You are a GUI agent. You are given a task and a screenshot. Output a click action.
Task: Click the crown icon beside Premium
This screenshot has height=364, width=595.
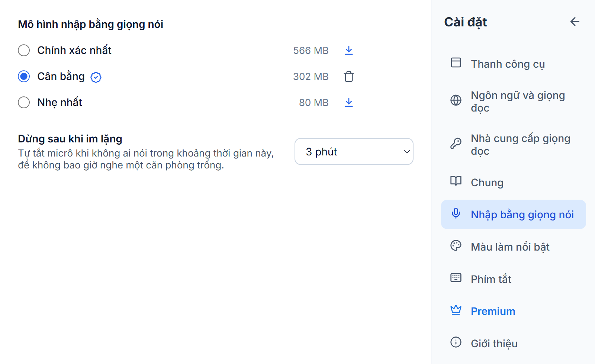point(456,310)
